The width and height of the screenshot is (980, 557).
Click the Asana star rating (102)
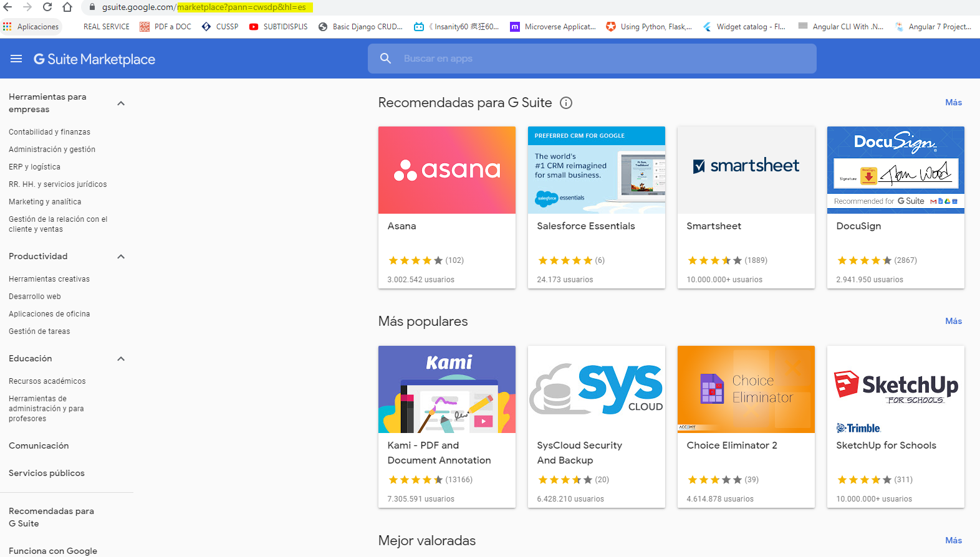click(x=426, y=260)
